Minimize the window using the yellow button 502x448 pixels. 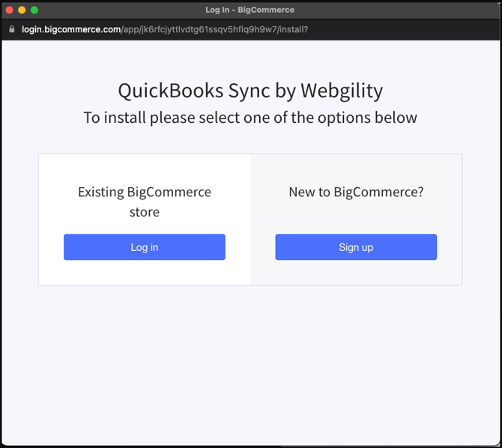(x=22, y=10)
